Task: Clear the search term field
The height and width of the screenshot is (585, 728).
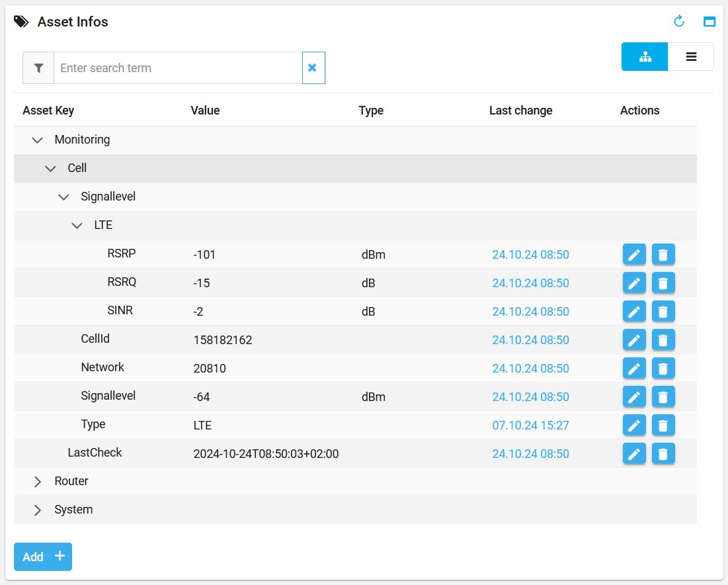Action: tap(313, 68)
